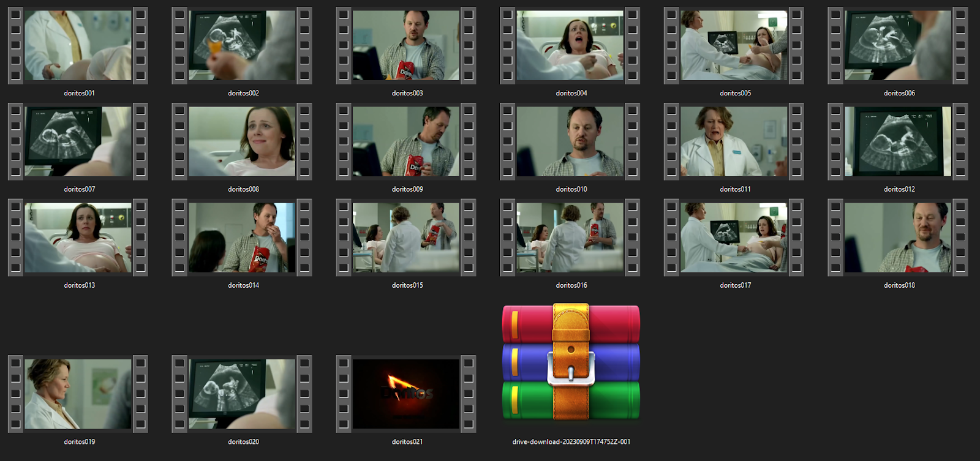Screen dimensions: 980x461
Task: Select the doritos016 video thumbnail
Action: pos(570,238)
